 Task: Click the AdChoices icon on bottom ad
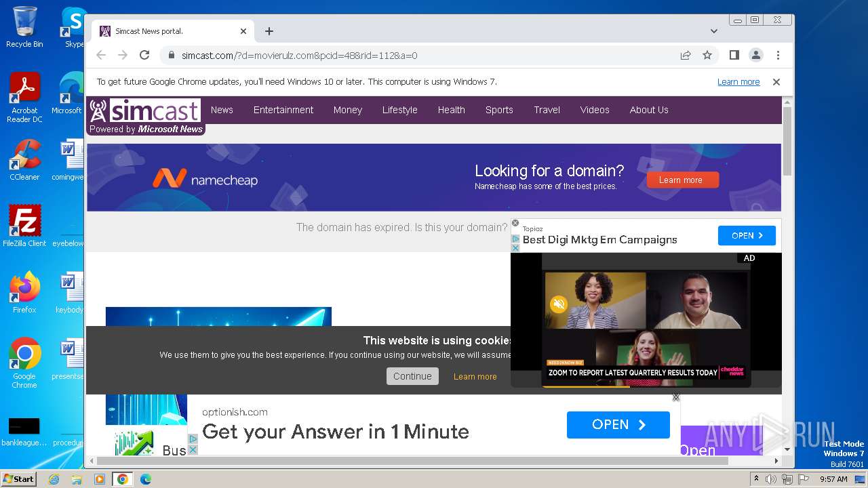[x=193, y=439]
